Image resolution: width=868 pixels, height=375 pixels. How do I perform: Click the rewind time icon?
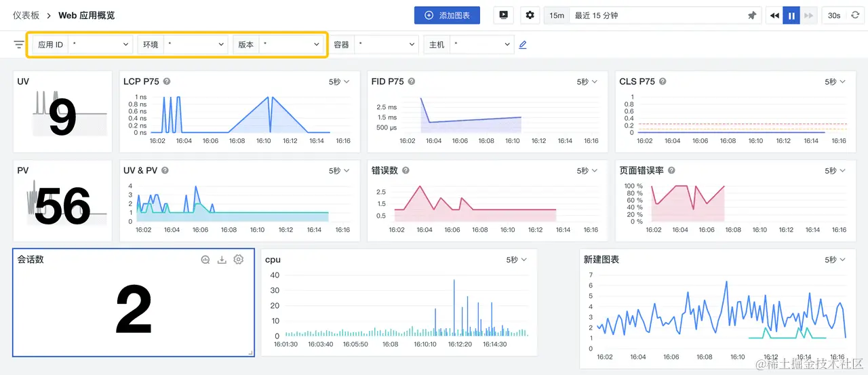click(x=774, y=15)
